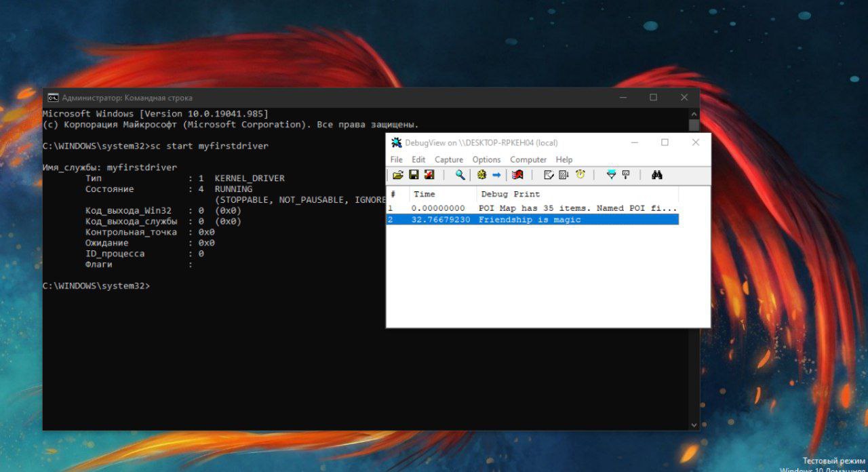Viewport: 868px width, 472px height.
Task: Open the File menu in DebugView
Action: [396, 159]
